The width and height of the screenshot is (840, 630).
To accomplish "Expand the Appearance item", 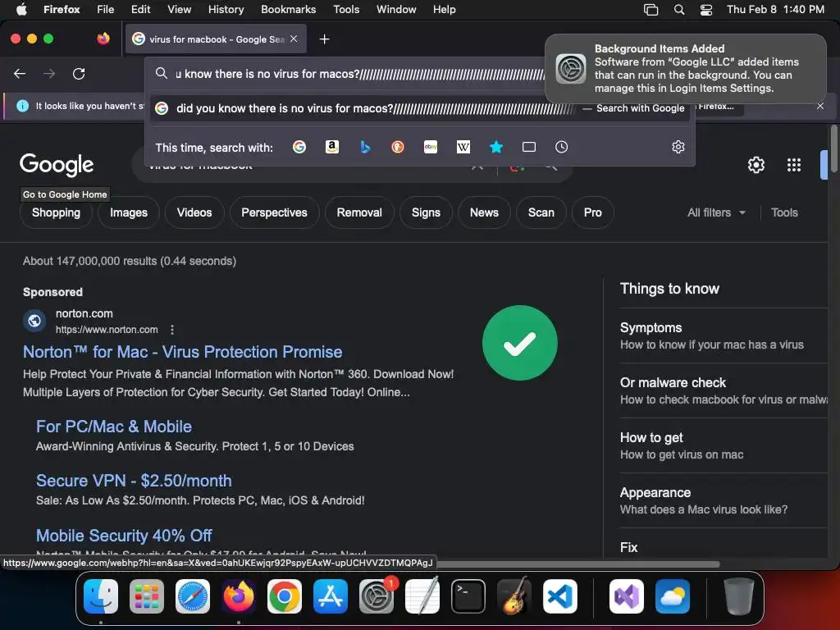I will pos(724,500).
